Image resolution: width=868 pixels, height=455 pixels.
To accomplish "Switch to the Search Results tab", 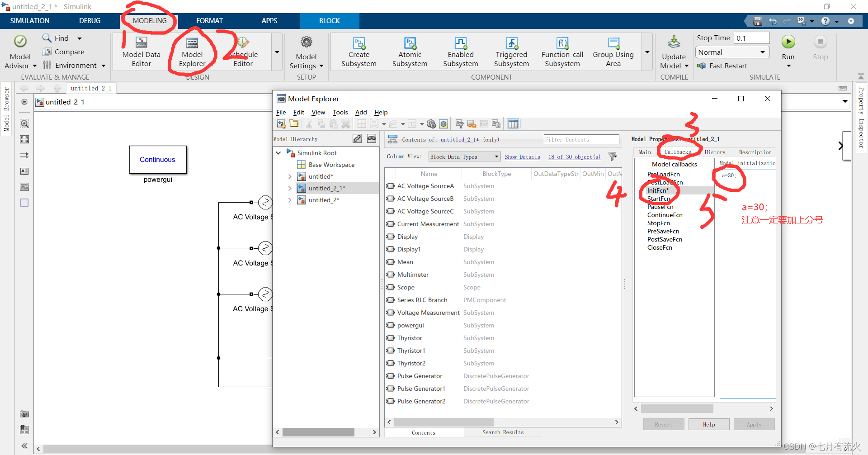I will pos(503,432).
